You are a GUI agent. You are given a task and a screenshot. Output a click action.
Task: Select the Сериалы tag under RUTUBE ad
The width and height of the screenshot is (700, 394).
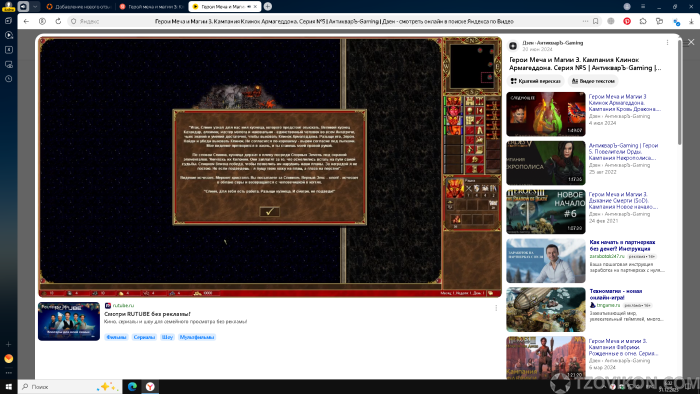pos(144,337)
